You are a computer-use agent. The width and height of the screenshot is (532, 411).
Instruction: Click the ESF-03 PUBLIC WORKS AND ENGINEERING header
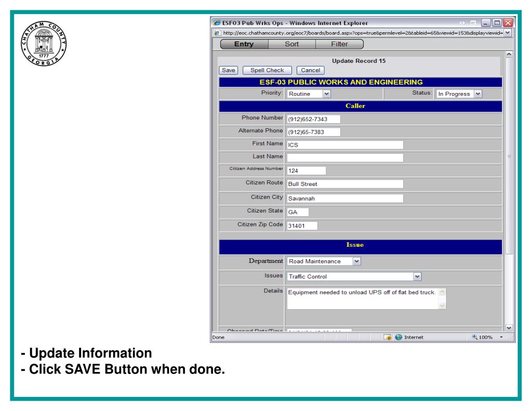tap(361, 82)
